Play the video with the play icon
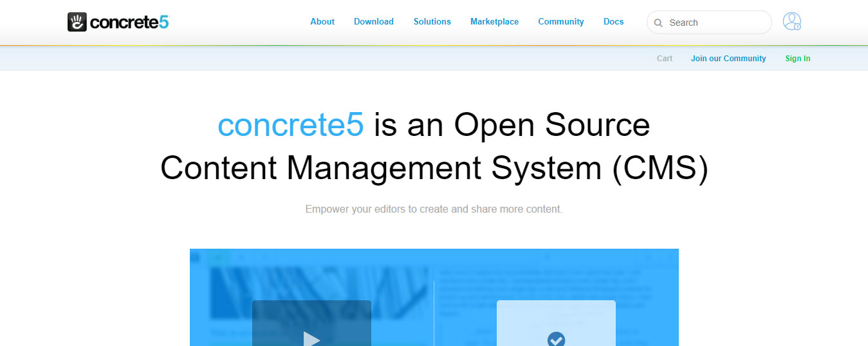This screenshot has width=868, height=346. click(311, 339)
